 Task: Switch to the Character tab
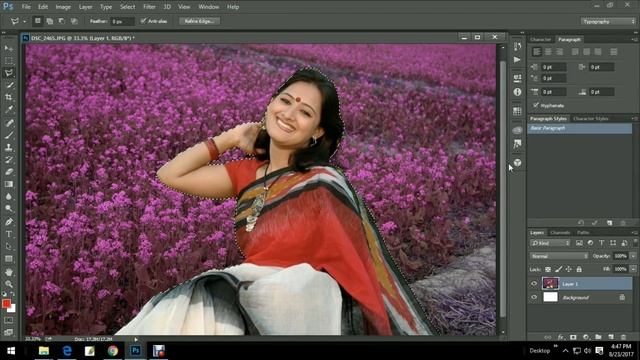(x=540, y=40)
